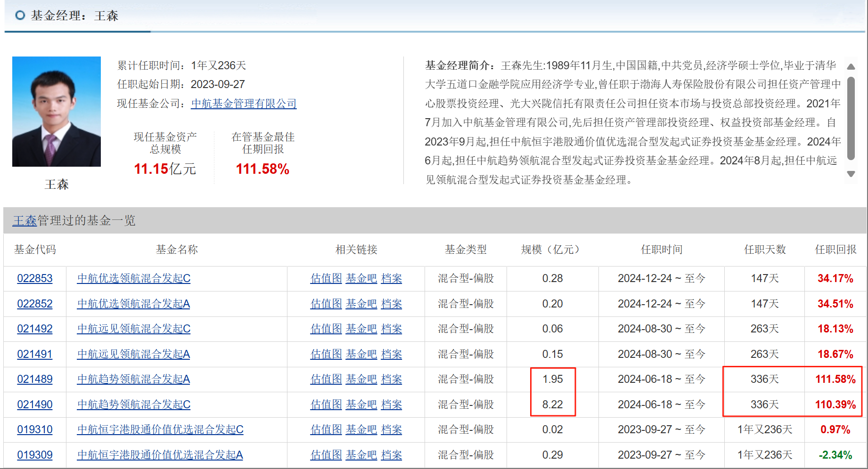Click the 任职时间 column header
The height and width of the screenshot is (469, 868).
tap(662, 250)
